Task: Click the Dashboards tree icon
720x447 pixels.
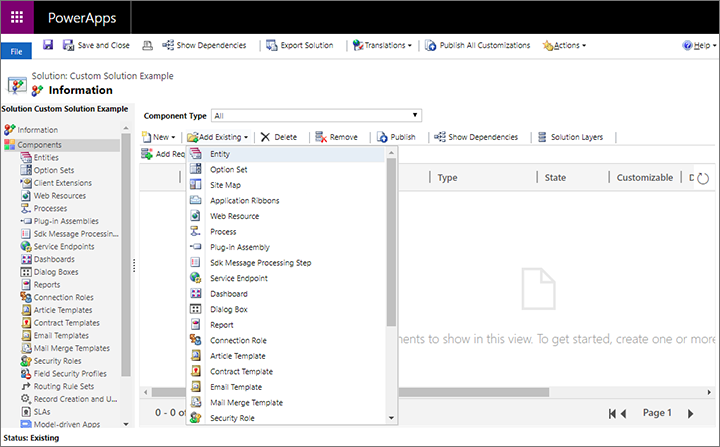Action: pos(26,259)
